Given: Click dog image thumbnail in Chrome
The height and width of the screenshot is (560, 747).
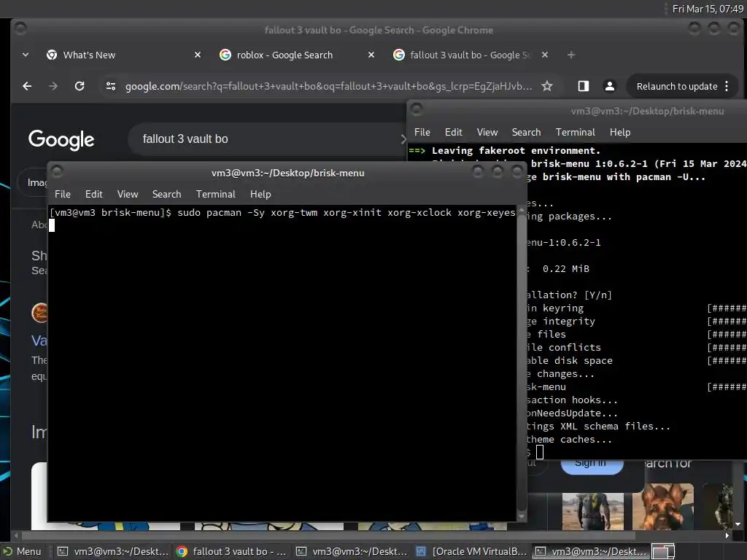Looking at the screenshot, I should click(662, 507).
